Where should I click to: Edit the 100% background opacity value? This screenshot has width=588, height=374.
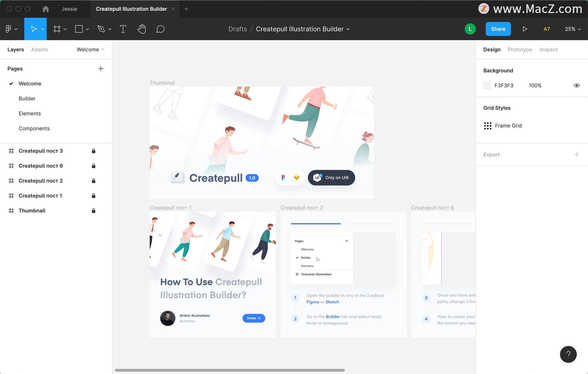(535, 86)
